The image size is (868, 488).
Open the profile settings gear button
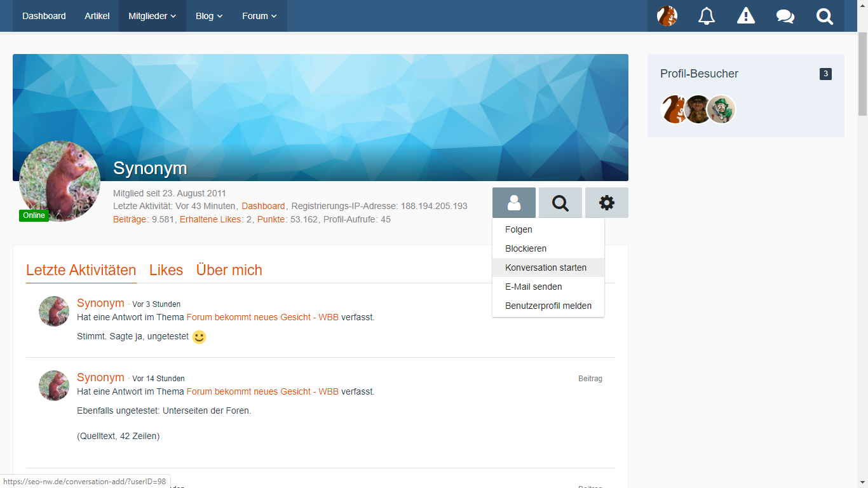point(607,203)
